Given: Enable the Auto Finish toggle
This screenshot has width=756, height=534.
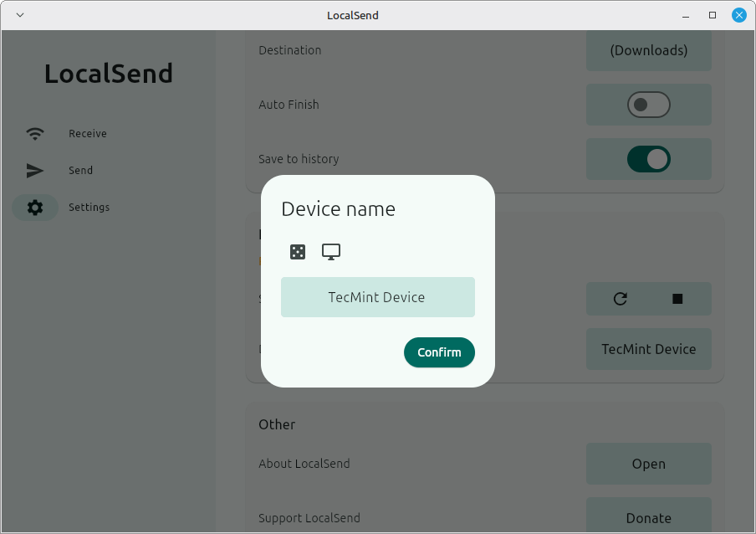Looking at the screenshot, I should coord(648,105).
